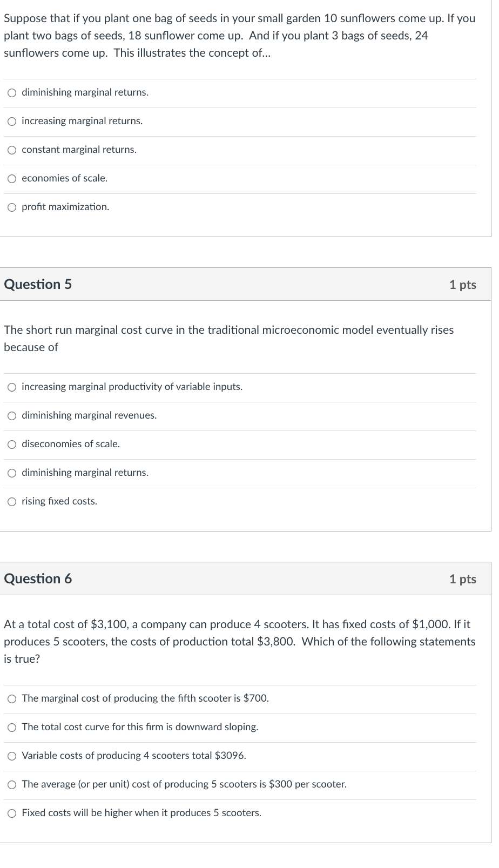Pick "diseconomies of scale" for Question 5
The image size is (499, 868).
pos(11,444)
